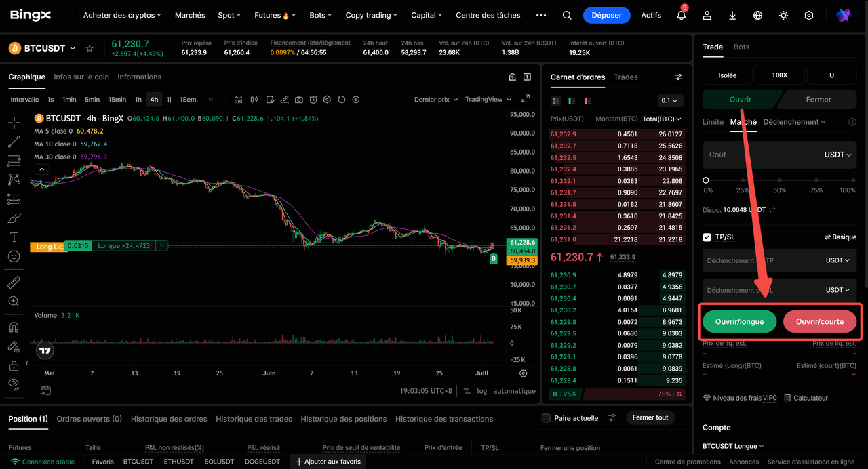Switch to Bots tab in trade panel
Viewport: 868px width, 469px height.
(x=742, y=47)
